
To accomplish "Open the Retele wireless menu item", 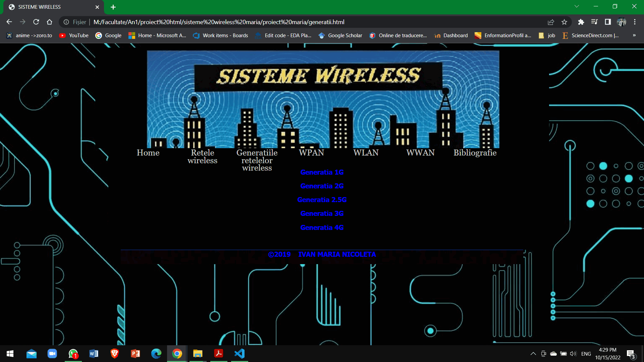I will tap(202, 157).
